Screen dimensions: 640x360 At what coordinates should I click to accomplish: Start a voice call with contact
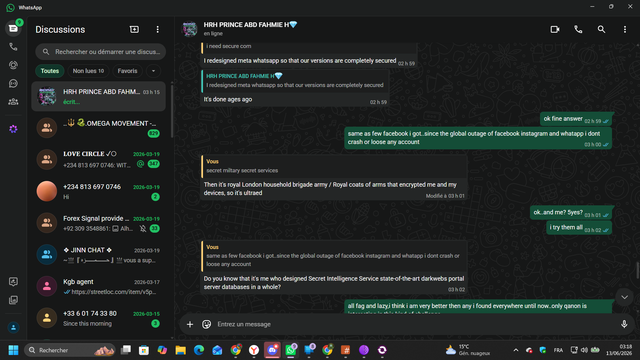[x=578, y=29]
